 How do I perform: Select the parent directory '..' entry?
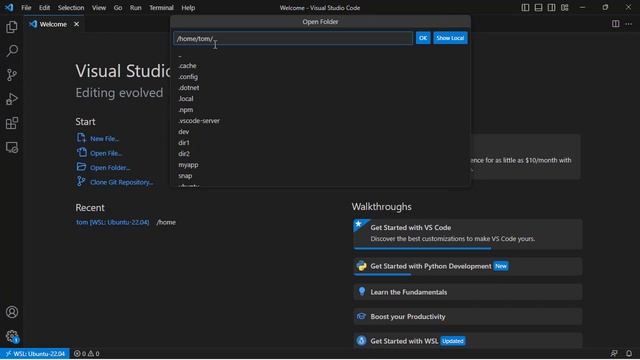(x=320, y=55)
